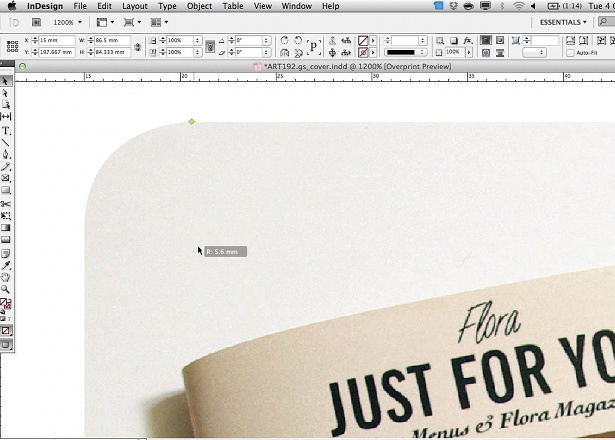Screen dimensions: 615x440
Task: Select the Pencil tool
Action: pyautogui.click(x=5, y=166)
